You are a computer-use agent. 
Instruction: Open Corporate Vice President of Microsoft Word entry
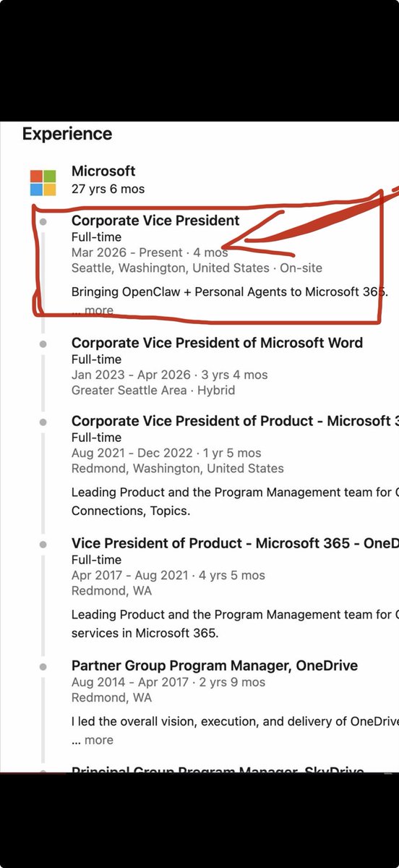[x=217, y=343]
